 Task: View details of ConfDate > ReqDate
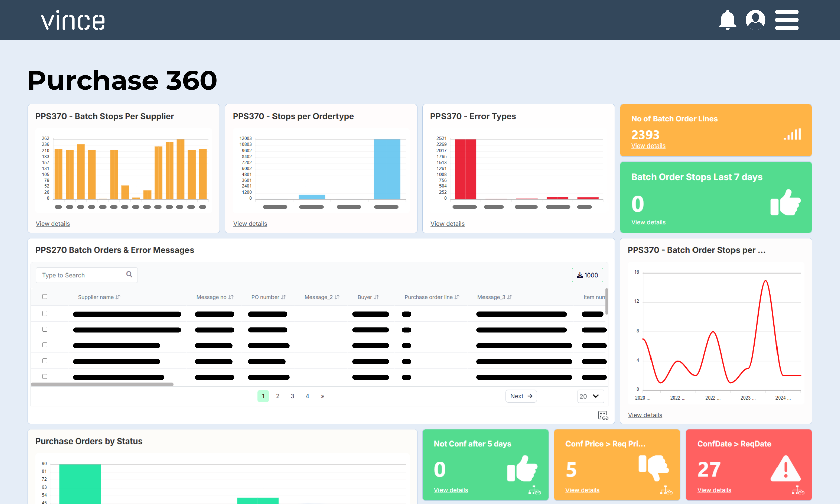tap(714, 490)
